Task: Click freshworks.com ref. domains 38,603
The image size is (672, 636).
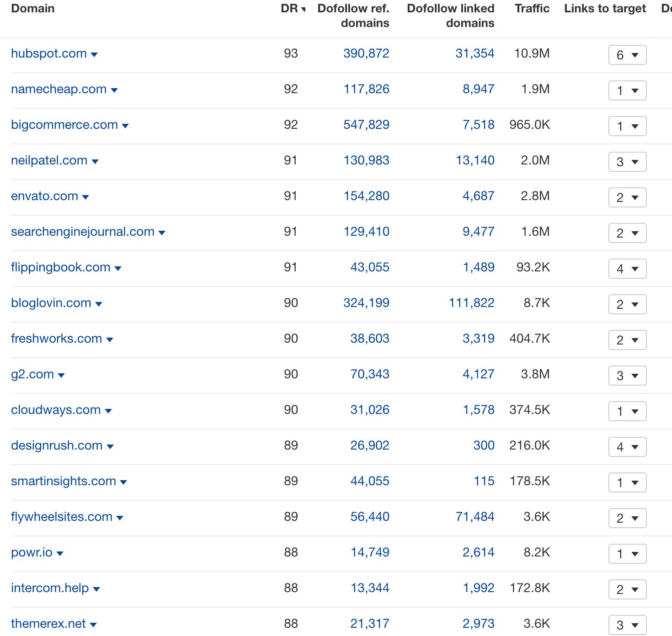Action: [x=370, y=339]
